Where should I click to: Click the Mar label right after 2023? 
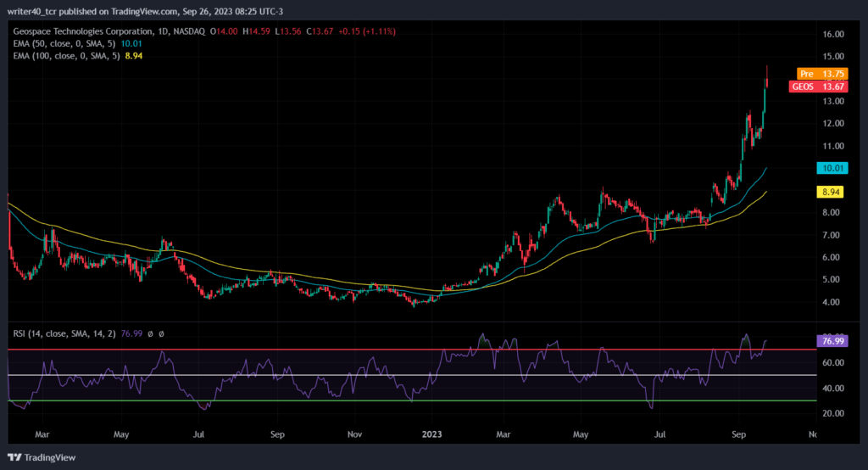pyautogui.click(x=504, y=434)
